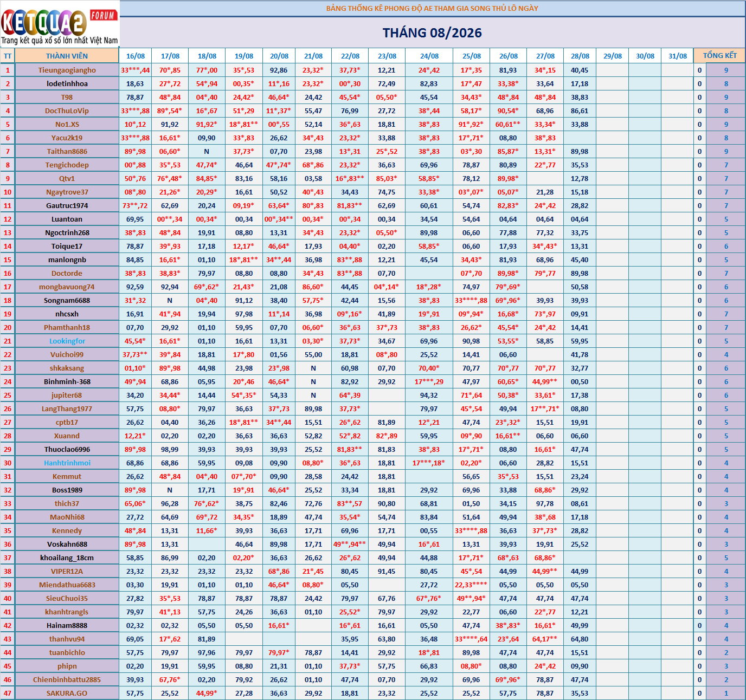Select member name Gautruc1974
This screenshot has height=700, width=746.
[67, 205]
